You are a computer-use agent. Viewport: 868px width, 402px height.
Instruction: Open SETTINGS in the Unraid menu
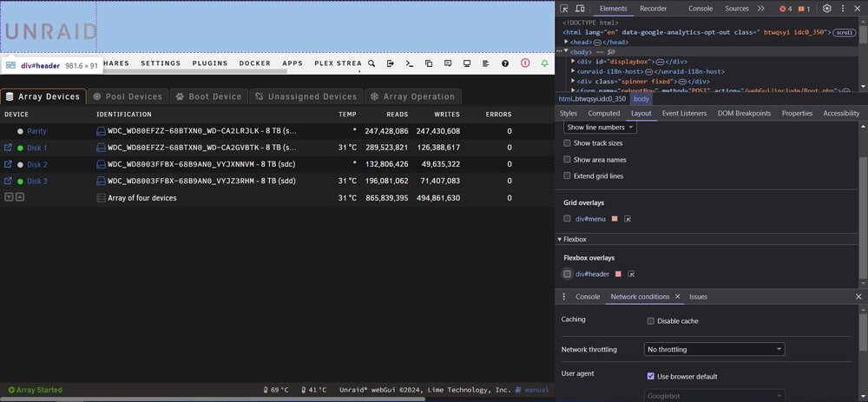(x=161, y=63)
